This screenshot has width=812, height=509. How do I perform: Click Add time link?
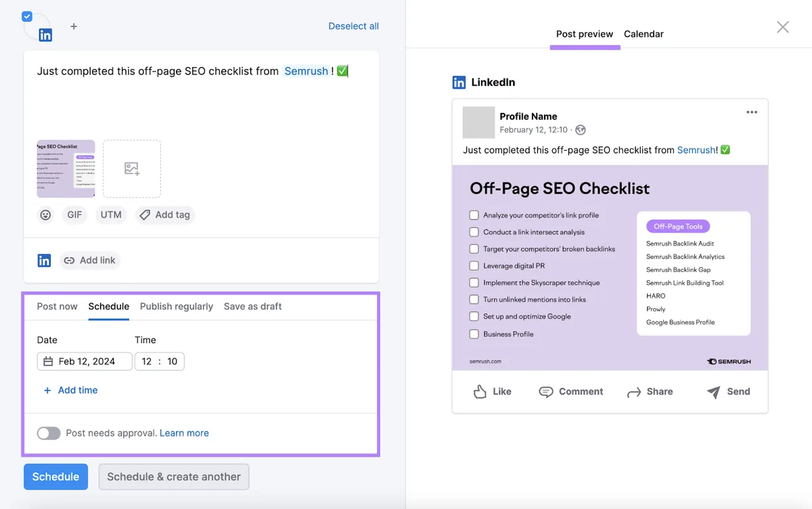tap(71, 391)
